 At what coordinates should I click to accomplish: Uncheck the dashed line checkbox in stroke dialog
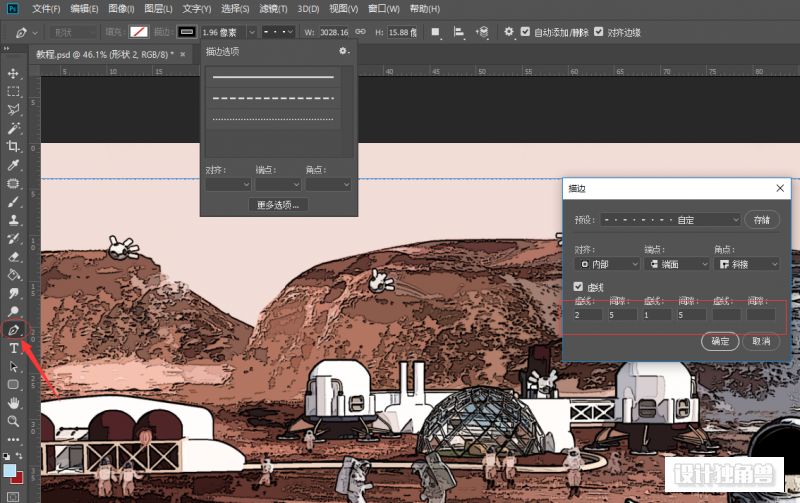click(x=578, y=287)
